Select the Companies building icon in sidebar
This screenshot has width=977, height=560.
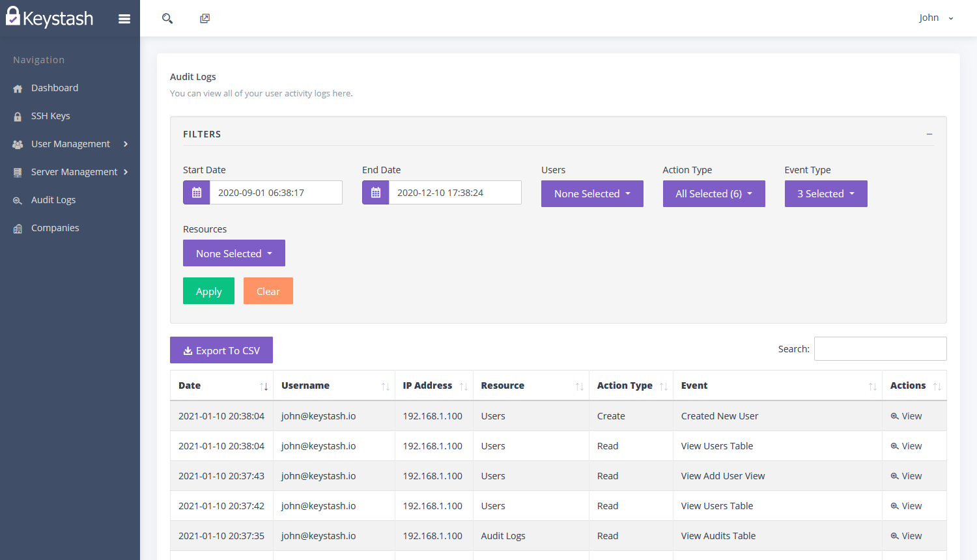18,227
